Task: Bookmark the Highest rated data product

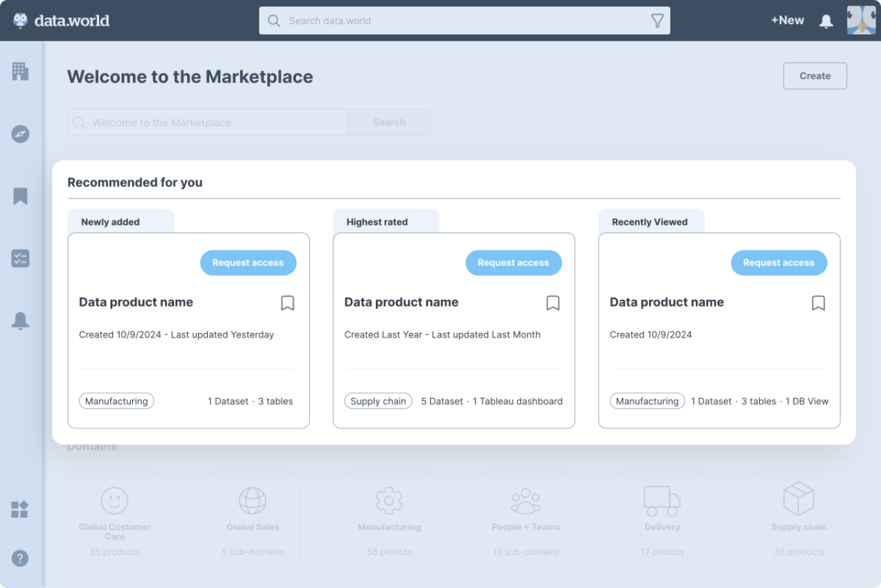Action: [553, 303]
